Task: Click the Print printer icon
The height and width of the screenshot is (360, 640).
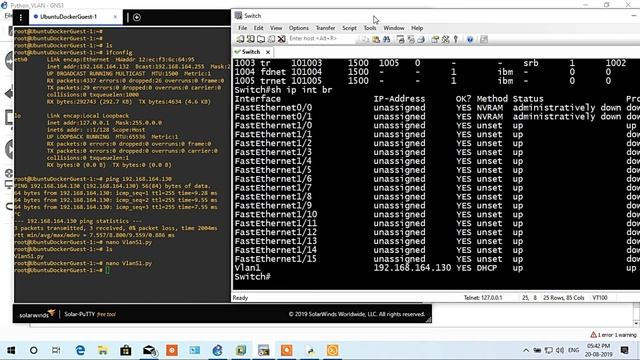Action: coord(421,39)
